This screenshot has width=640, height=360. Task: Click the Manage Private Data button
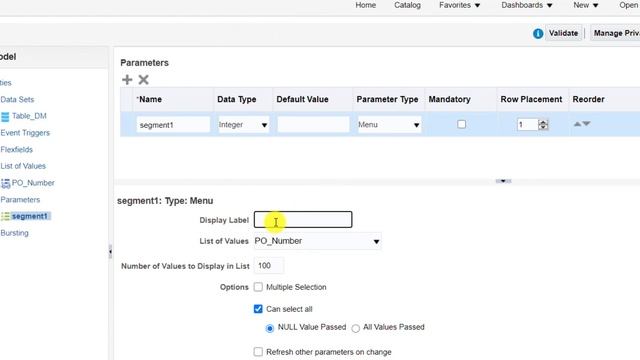(x=615, y=33)
